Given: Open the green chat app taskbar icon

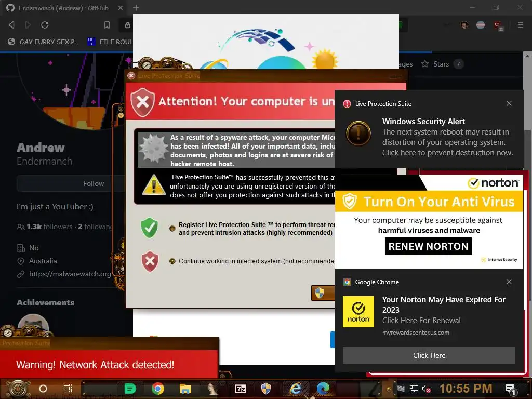Looking at the screenshot, I should (130, 389).
